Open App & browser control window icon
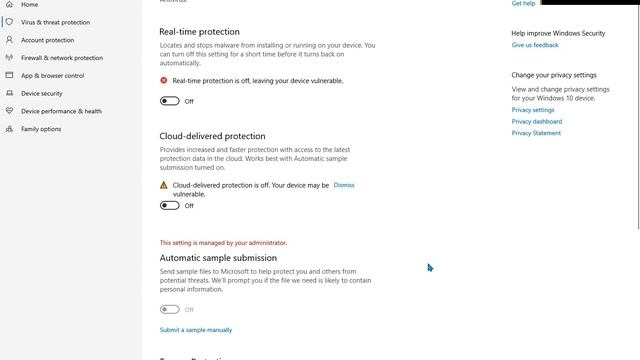640x360 pixels. click(9, 75)
